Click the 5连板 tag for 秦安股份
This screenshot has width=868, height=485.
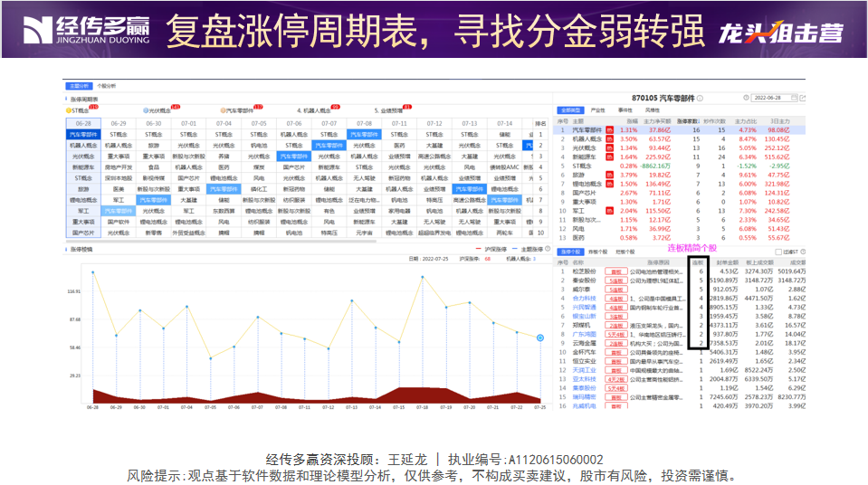[x=615, y=281]
